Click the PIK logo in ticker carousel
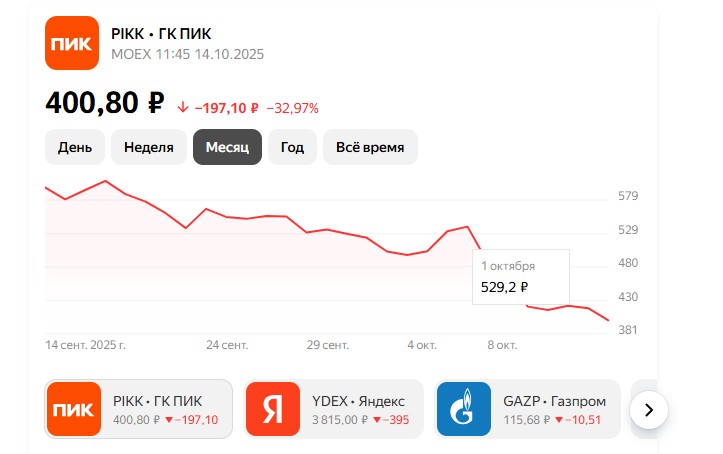723x454 pixels. click(74, 409)
